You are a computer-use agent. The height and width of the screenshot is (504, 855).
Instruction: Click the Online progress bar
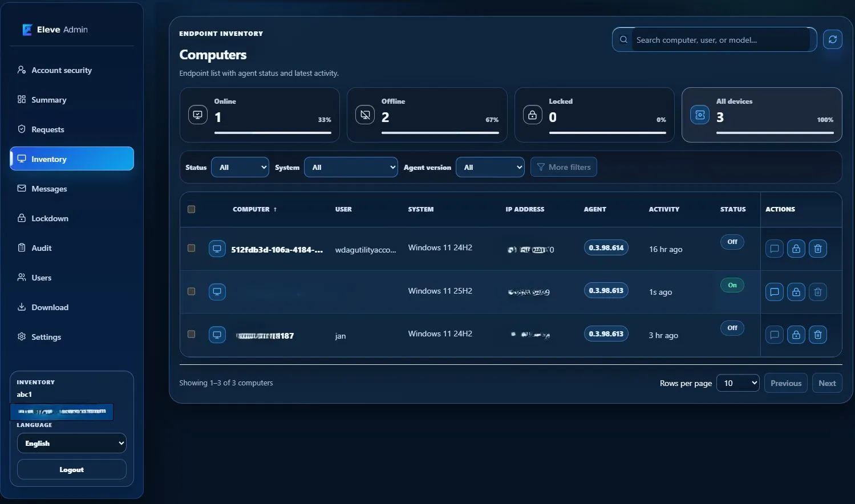[273, 133]
